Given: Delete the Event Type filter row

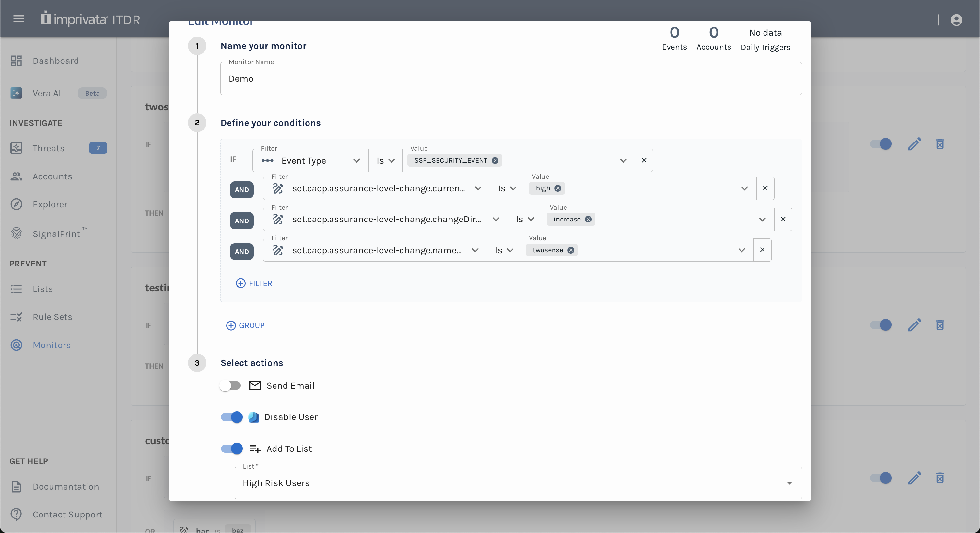Looking at the screenshot, I should click(x=644, y=160).
